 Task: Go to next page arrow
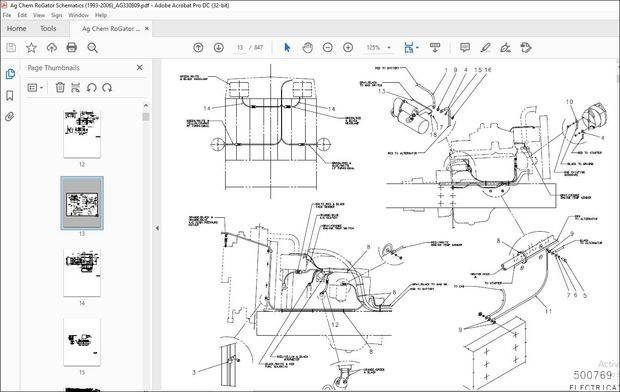click(x=218, y=47)
